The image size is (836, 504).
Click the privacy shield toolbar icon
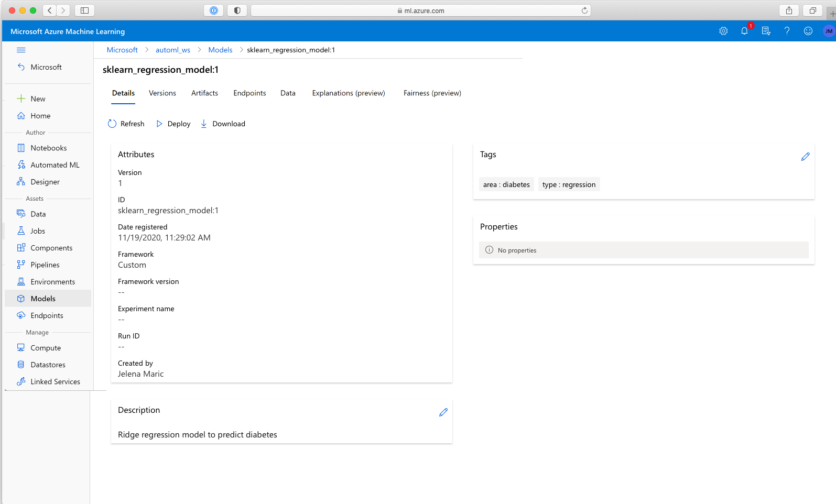click(237, 10)
